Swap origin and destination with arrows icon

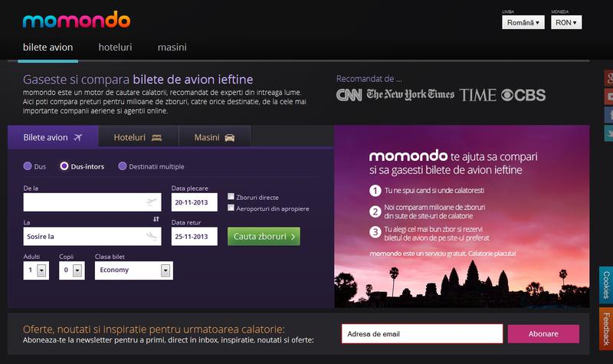[x=156, y=219]
